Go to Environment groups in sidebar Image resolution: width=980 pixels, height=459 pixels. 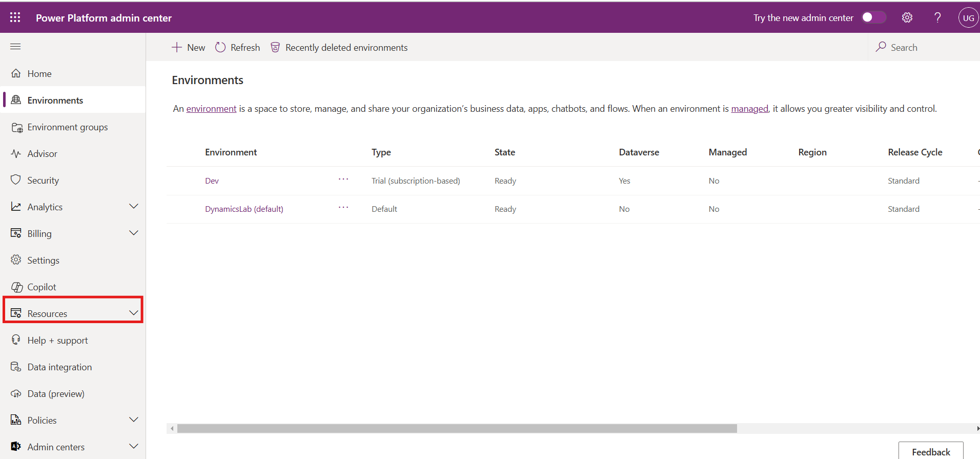click(67, 127)
